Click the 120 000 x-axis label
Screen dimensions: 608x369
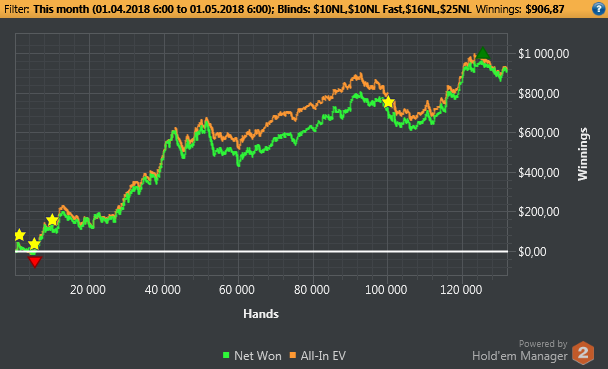pos(461,290)
